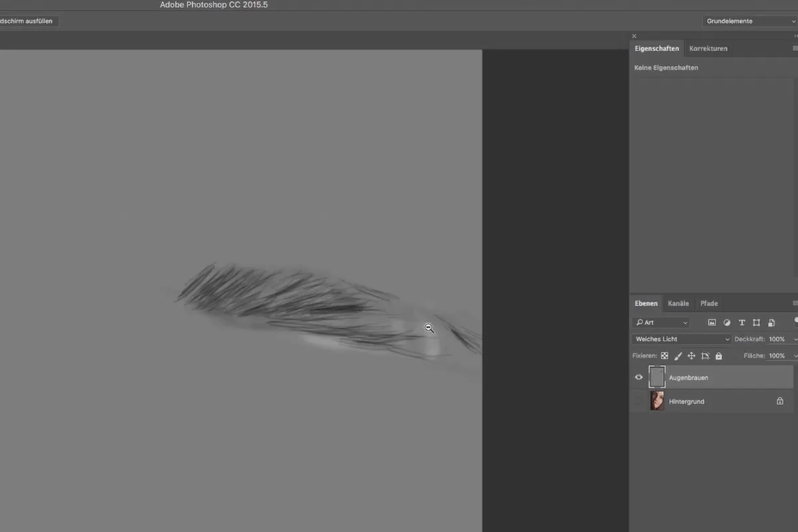Hide the Augenbrauen layer with eye icon

point(639,377)
